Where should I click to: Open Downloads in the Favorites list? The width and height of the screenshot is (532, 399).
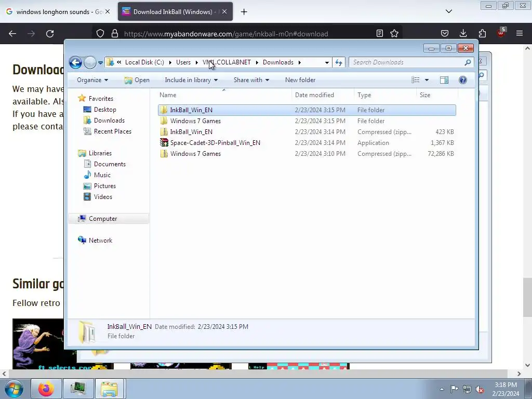click(109, 121)
